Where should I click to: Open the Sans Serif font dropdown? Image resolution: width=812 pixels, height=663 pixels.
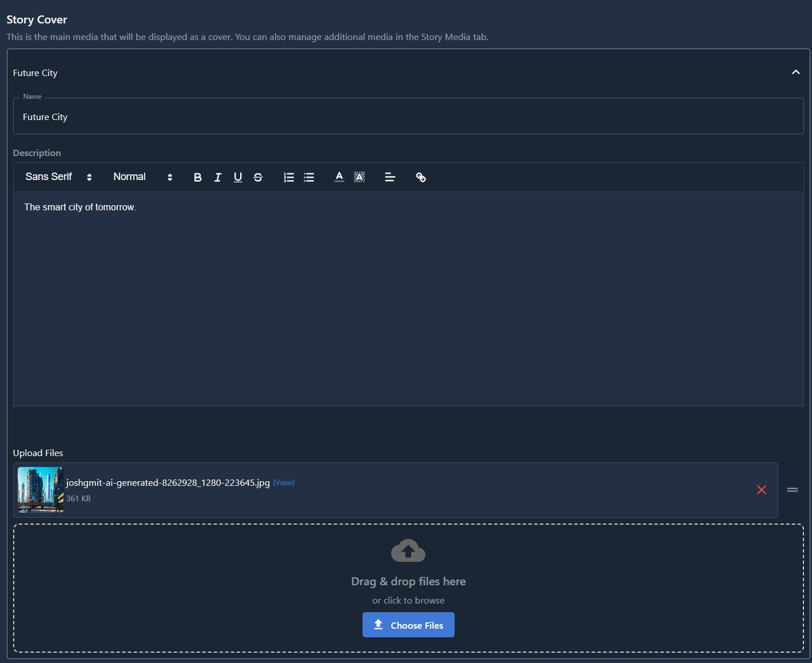coord(58,177)
